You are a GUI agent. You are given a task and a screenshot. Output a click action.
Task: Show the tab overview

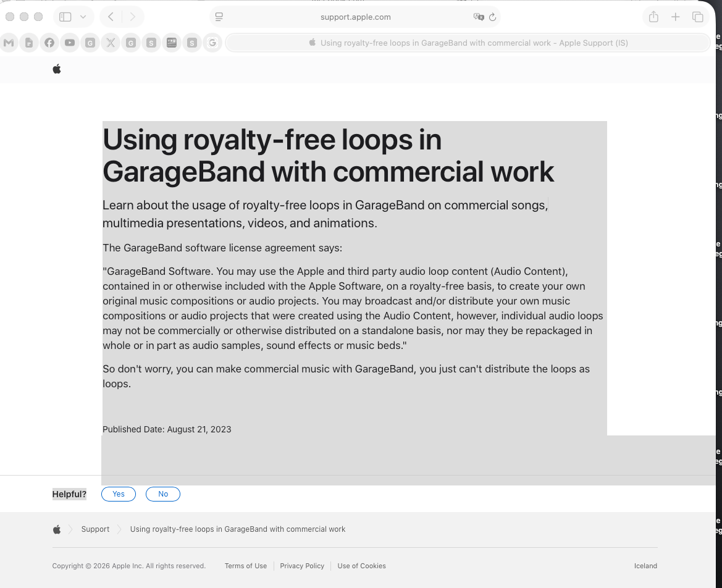pyautogui.click(x=697, y=17)
